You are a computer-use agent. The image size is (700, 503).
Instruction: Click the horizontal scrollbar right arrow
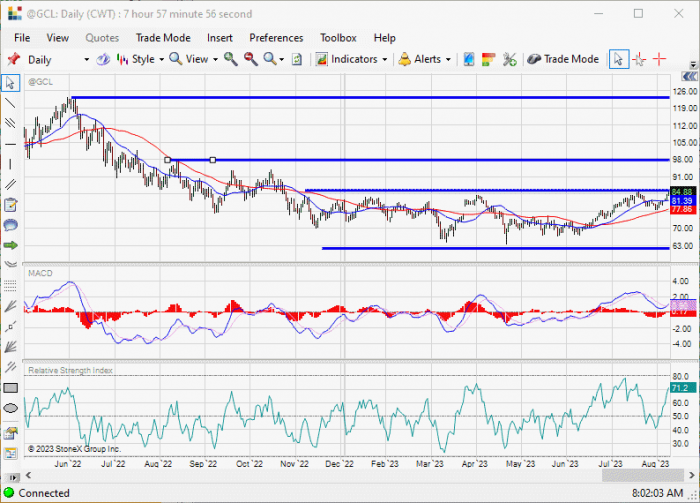[692, 475]
